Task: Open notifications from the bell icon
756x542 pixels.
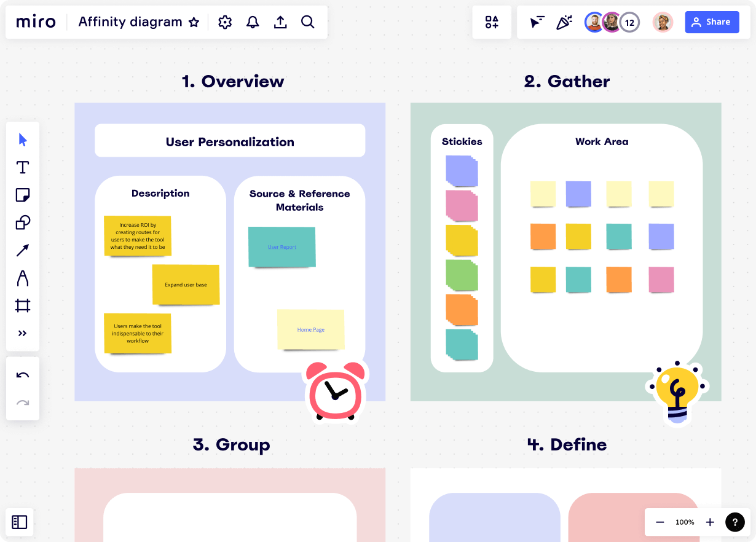Action: [253, 22]
